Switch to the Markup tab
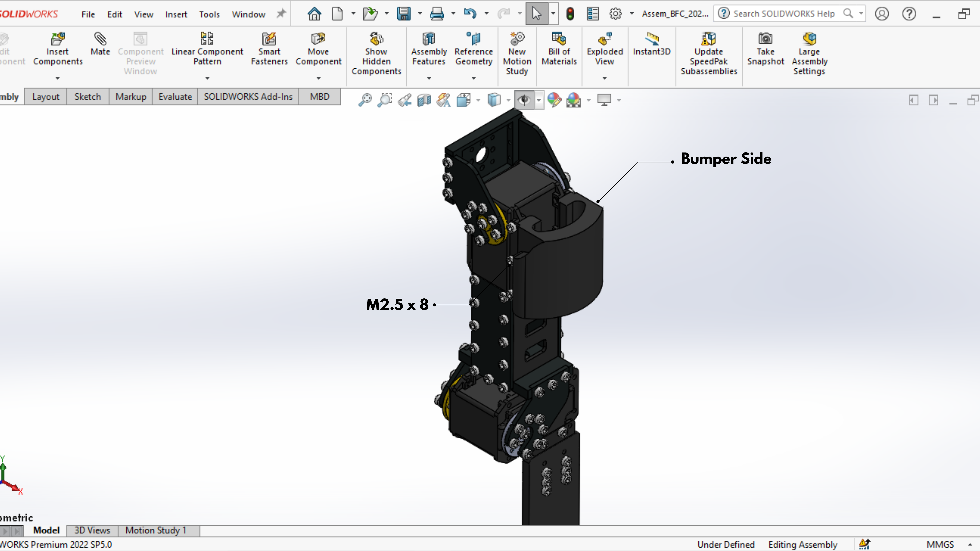 click(131, 97)
